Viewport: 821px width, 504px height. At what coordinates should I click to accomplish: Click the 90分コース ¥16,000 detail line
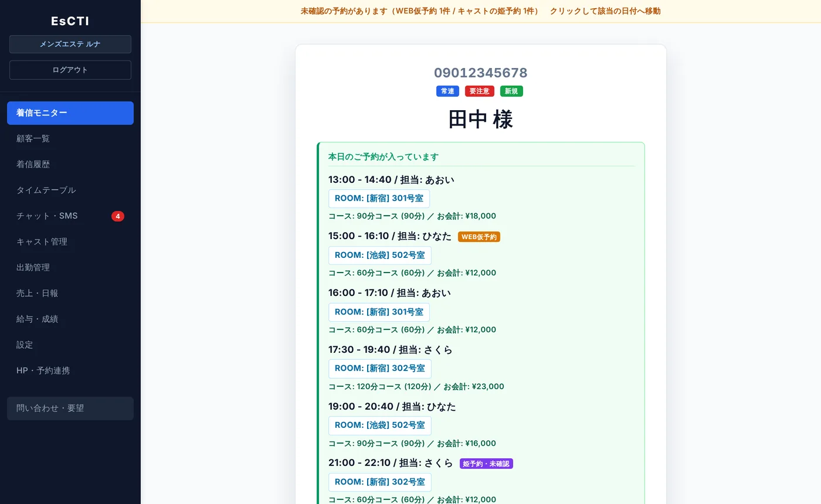coord(412,444)
